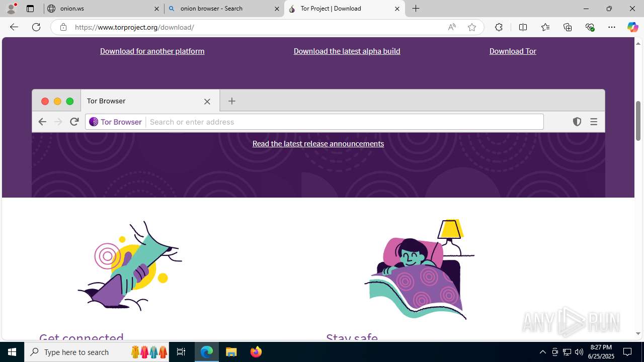Open Read the latest release announcements

click(x=318, y=143)
